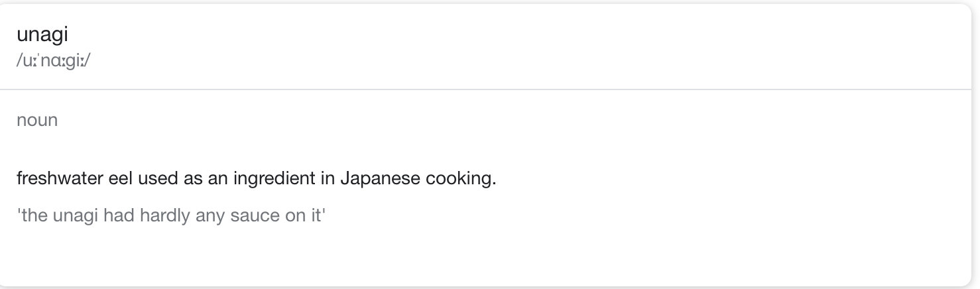The height and width of the screenshot is (289, 980).
Task: Click the horizontal divider below the pronunciation
Action: point(490,89)
